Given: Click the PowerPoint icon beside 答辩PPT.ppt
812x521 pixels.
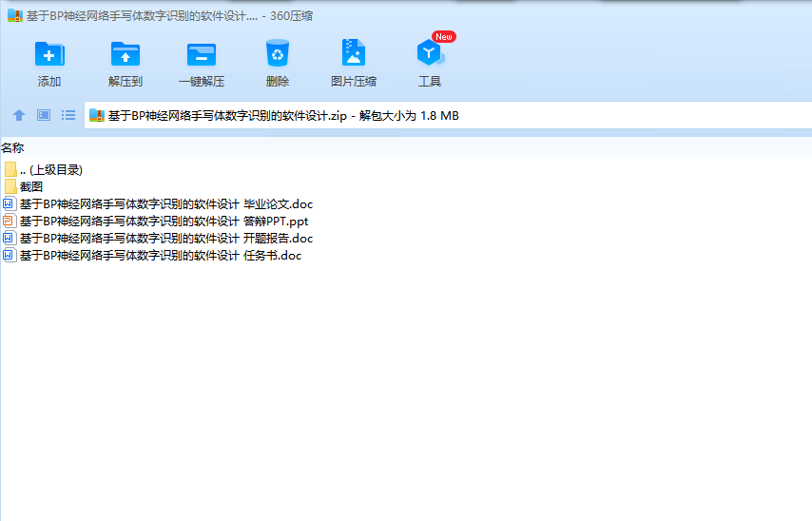Looking at the screenshot, I should (x=10, y=222).
